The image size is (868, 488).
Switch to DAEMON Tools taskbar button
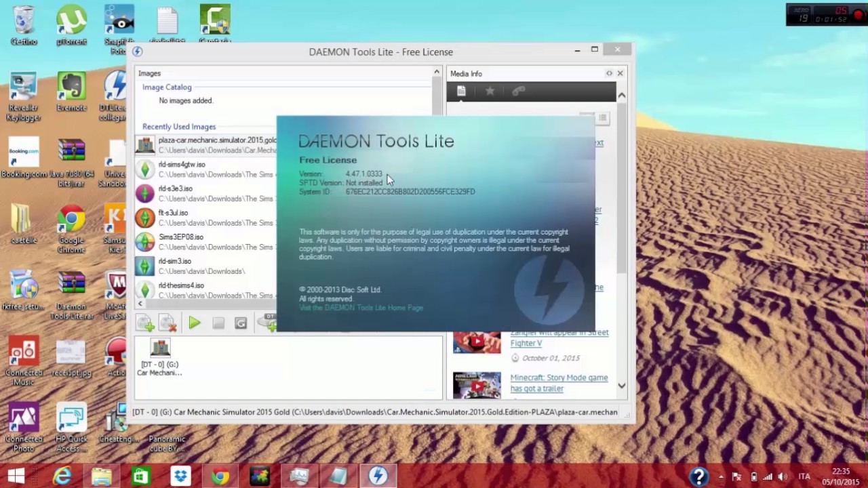click(378, 476)
